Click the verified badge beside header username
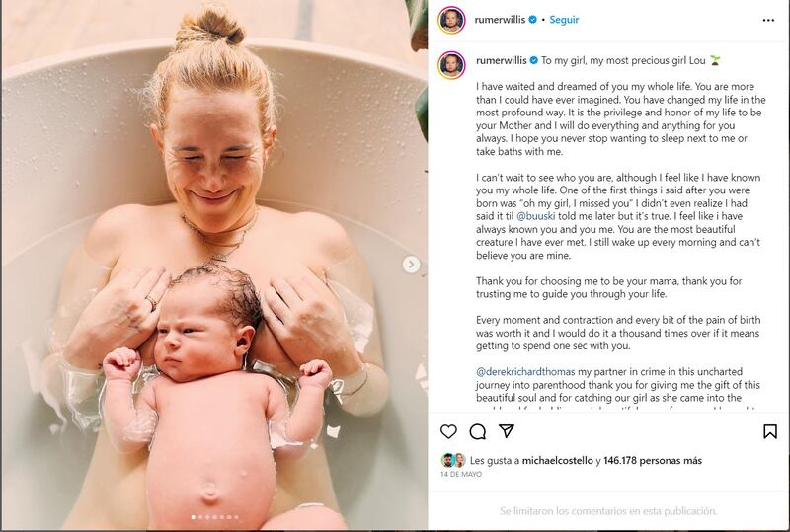 click(532, 20)
